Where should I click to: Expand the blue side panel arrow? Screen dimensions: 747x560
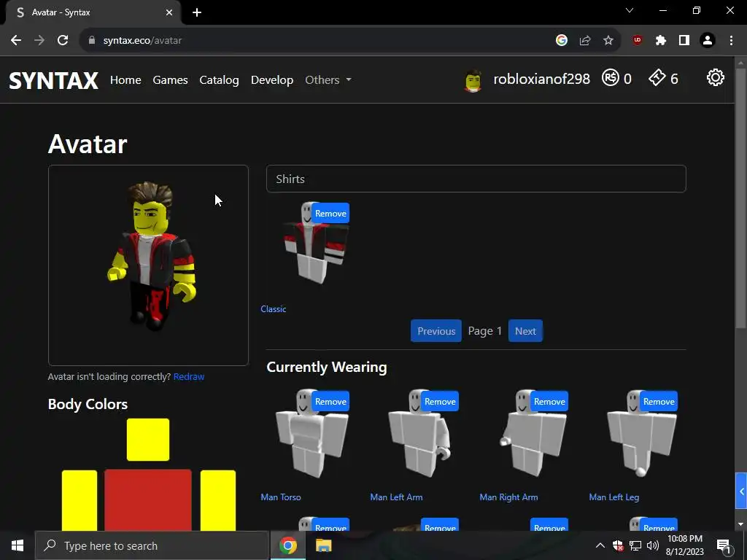tap(741, 491)
